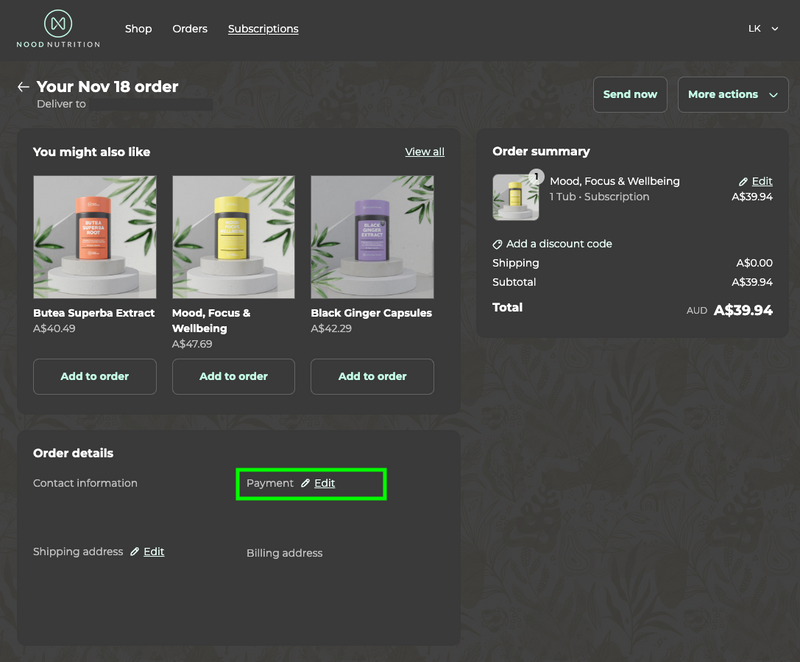Open Black Ginger Capsules product image
This screenshot has height=662, width=800.
[x=372, y=237]
